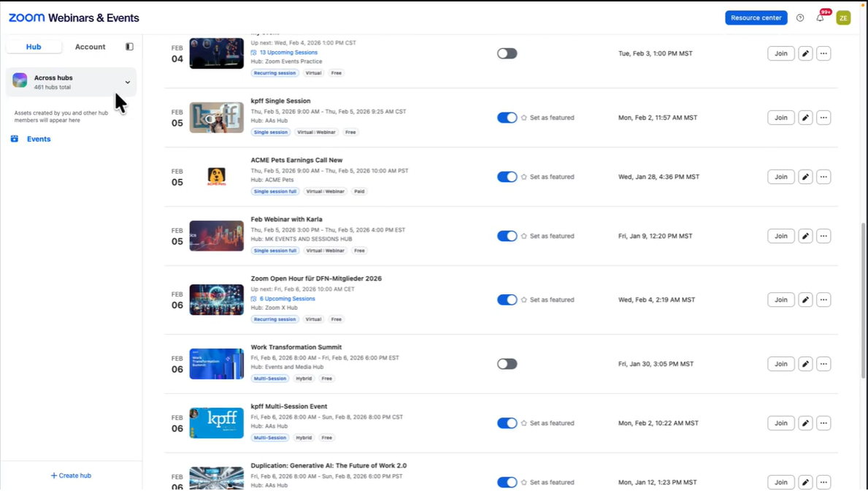Click the Single session tag on kpff event

pos(271,132)
